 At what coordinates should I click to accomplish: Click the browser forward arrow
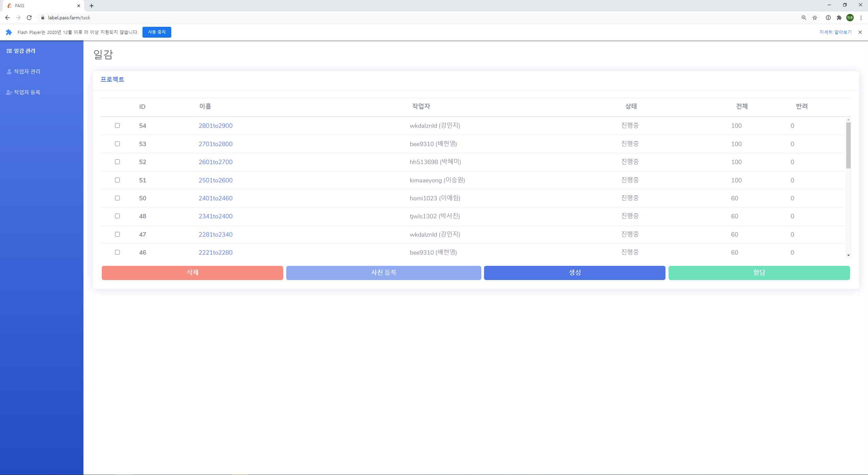point(18,18)
